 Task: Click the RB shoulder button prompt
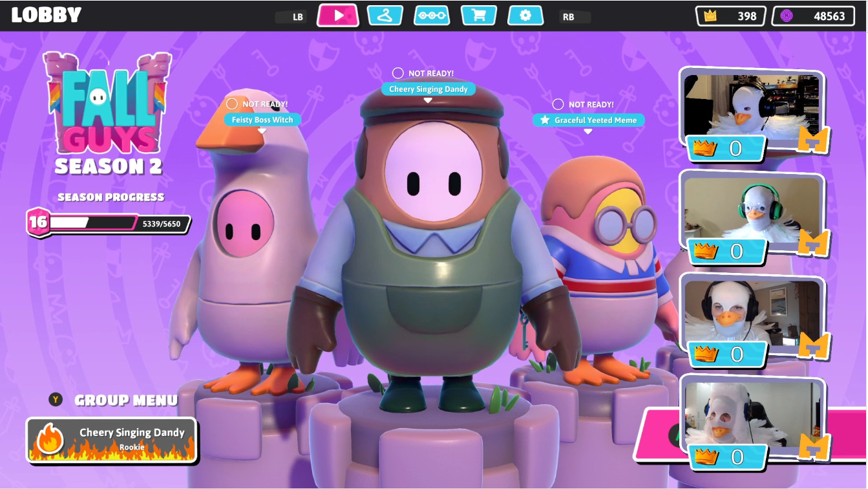tap(569, 17)
